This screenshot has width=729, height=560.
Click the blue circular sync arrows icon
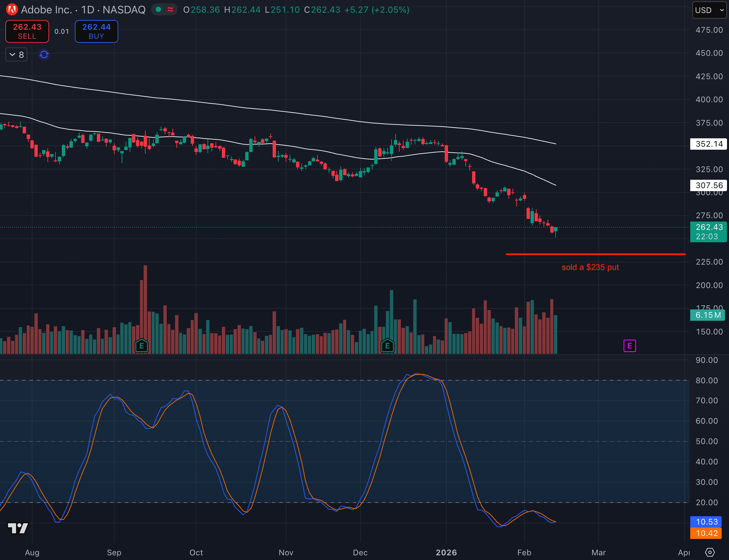point(44,54)
